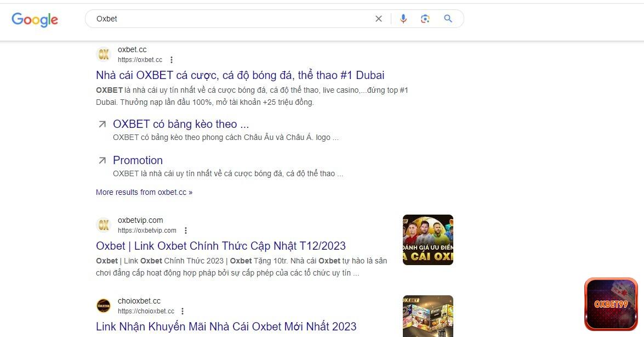The height and width of the screenshot is (337, 644).
Task: Click the choioxbet.cc site favicon
Action: [x=104, y=306]
